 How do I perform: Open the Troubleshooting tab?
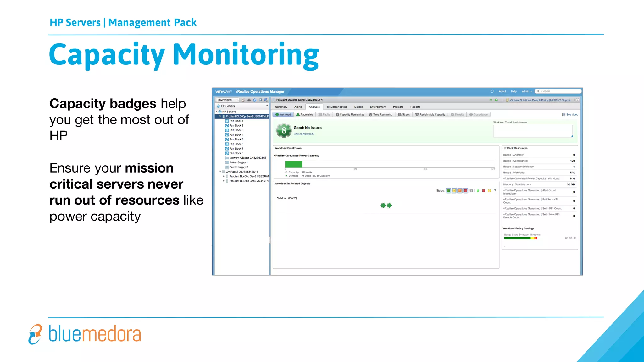pos(337,107)
